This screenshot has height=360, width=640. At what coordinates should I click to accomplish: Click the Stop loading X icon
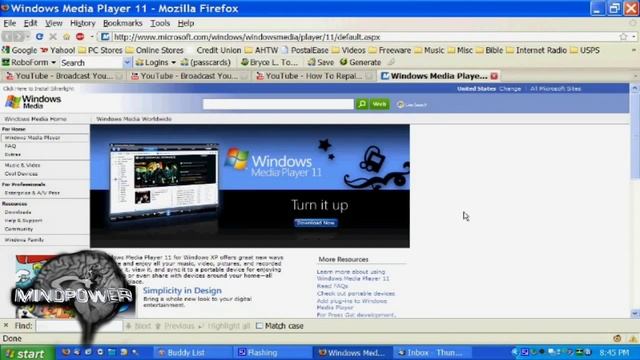[x=53, y=37]
